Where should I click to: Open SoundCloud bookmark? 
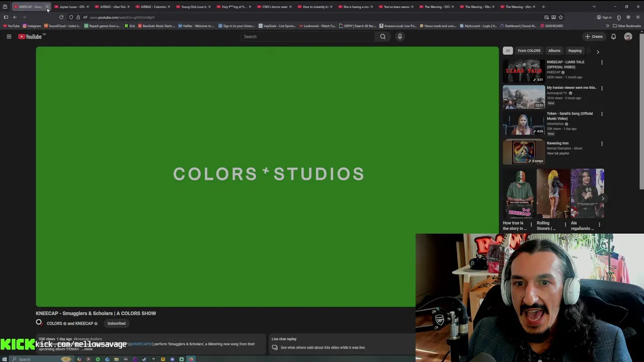point(62,26)
